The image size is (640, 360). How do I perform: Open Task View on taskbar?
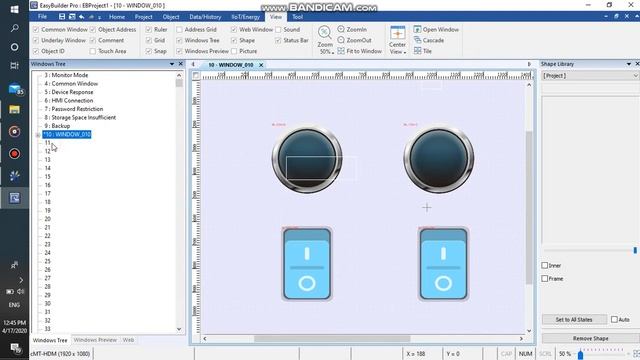tap(14, 66)
